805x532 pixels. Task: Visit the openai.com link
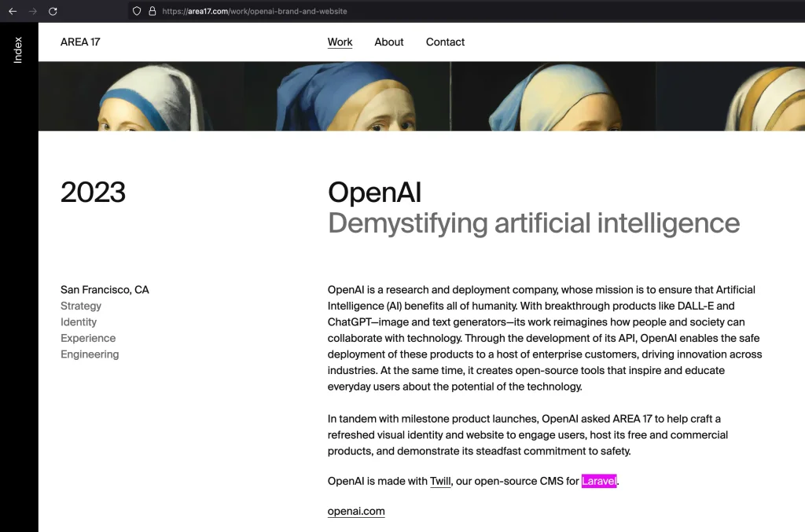click(x=356, y=511)
